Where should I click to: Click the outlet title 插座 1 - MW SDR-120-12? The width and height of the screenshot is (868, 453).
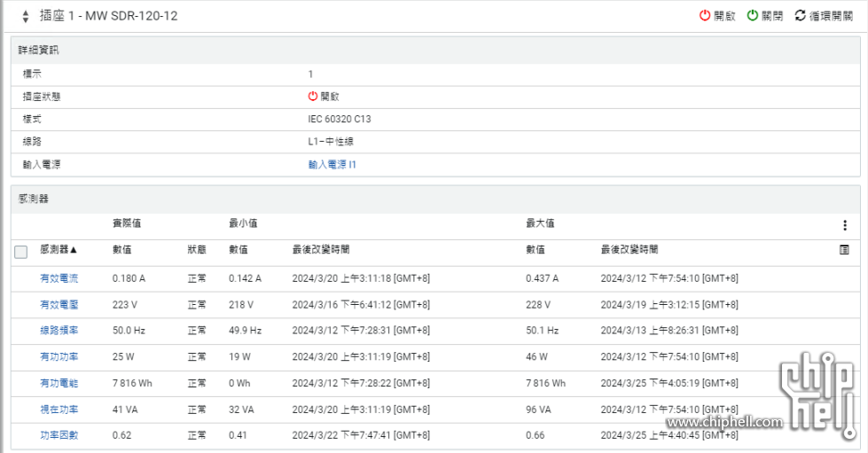108,15
